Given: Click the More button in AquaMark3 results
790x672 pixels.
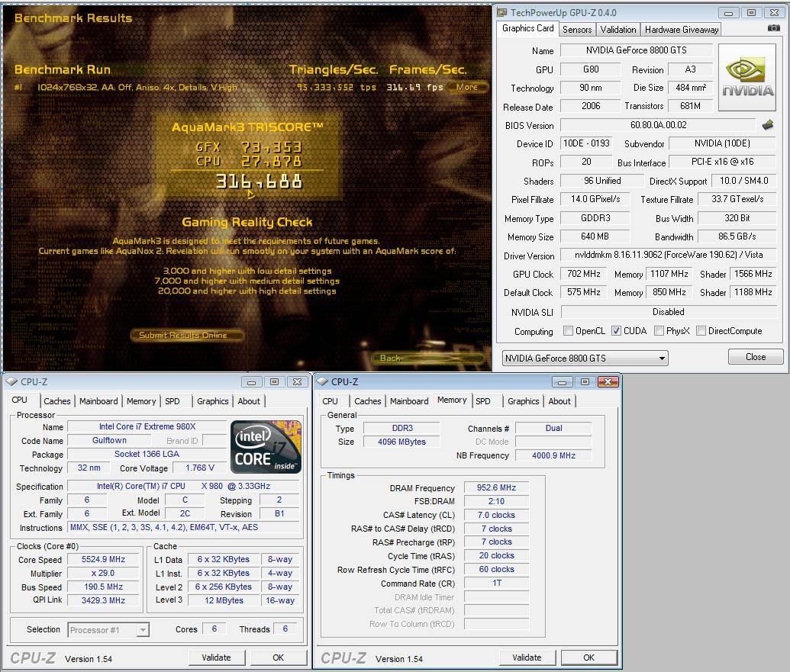Looking at the screenshot, I should [467, 87].
